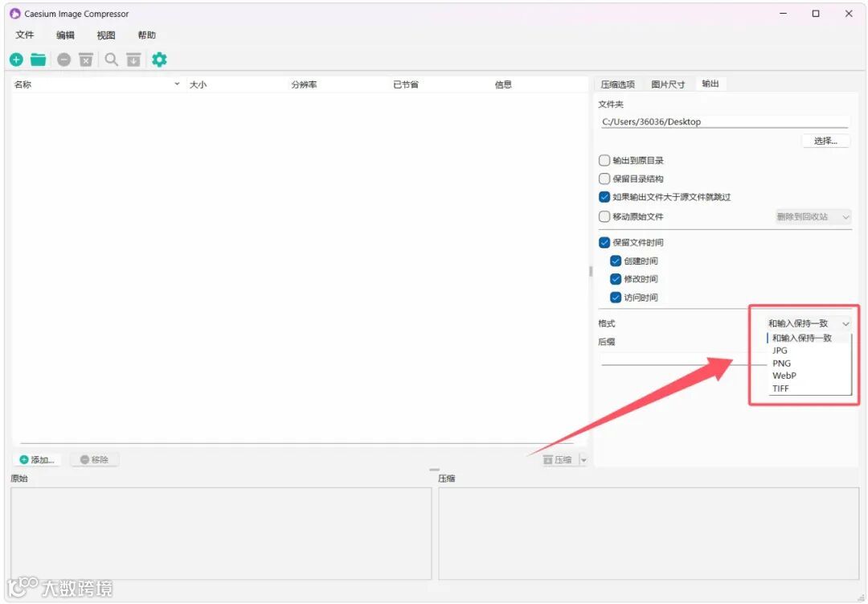This screenshot has height=604, width=868.
Task: Click the magnifier preview toolbar icon
Action: 111,60
